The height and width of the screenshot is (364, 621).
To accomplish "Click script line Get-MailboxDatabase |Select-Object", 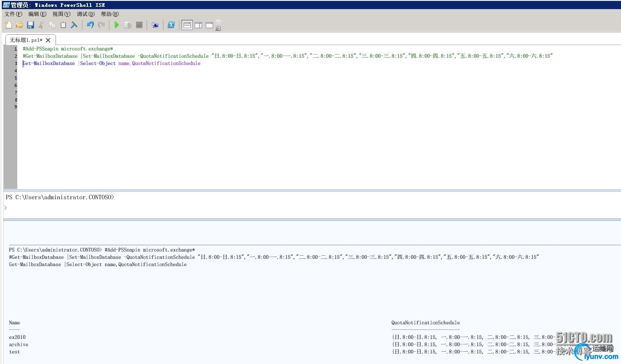I will pyautogui.click(x=112, y=63).
